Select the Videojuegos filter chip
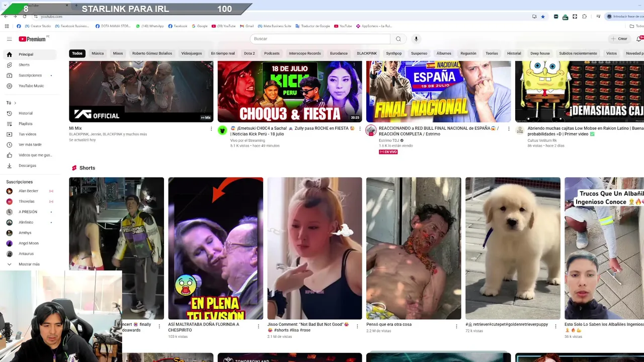Viewport: 644px width, 362px height. pyautogui.click(x=192, y=53)
